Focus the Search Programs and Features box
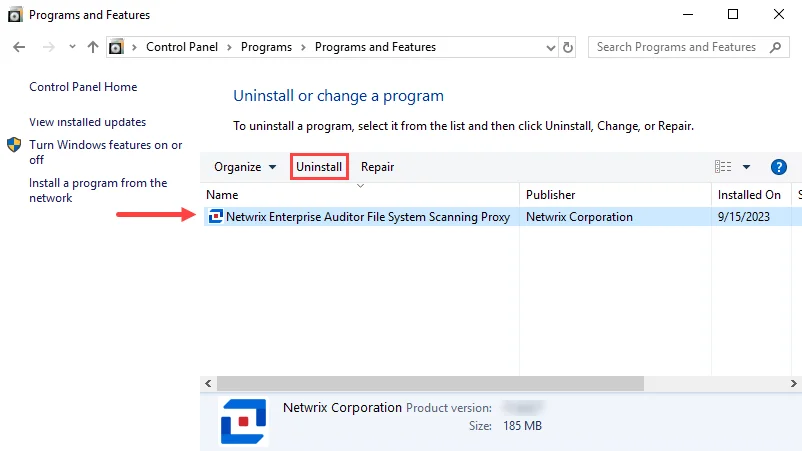Screen dimensions: 802x451 click(688, 47)
